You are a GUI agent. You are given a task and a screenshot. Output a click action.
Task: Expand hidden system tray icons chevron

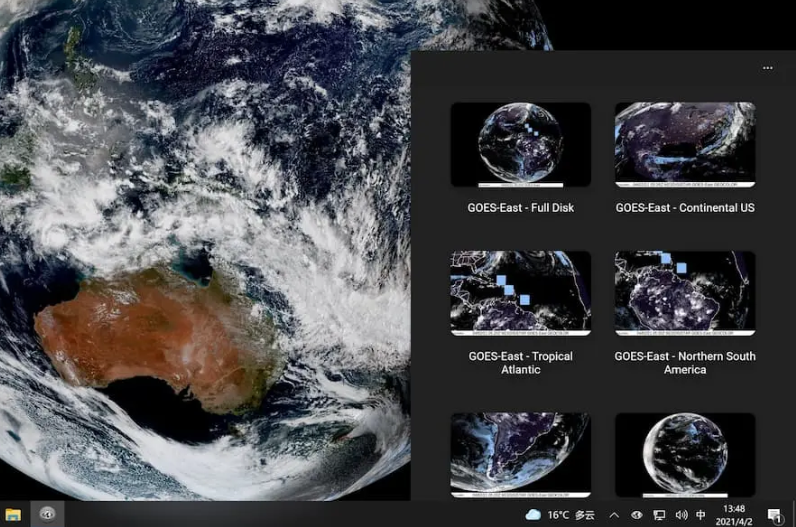(614, 514)
